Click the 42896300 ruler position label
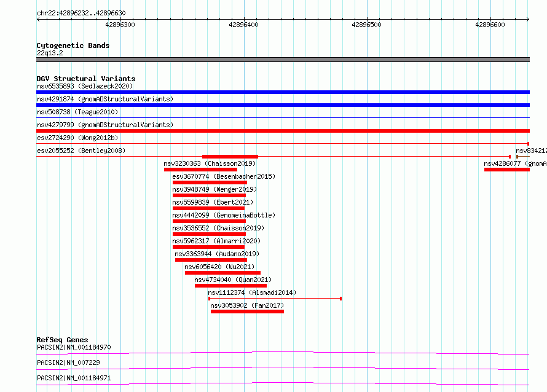 pyautogui.click(x=120, y=25)
